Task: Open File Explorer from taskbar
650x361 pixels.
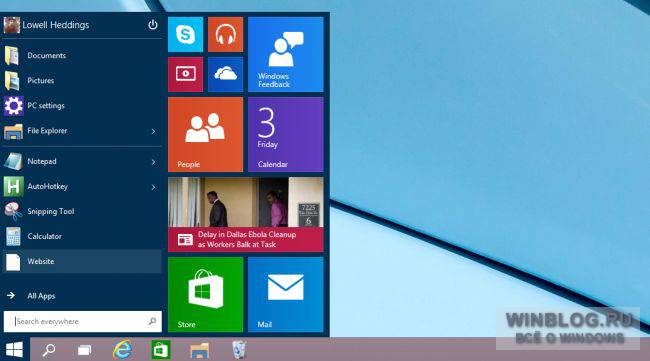Action: coord(199,350)
